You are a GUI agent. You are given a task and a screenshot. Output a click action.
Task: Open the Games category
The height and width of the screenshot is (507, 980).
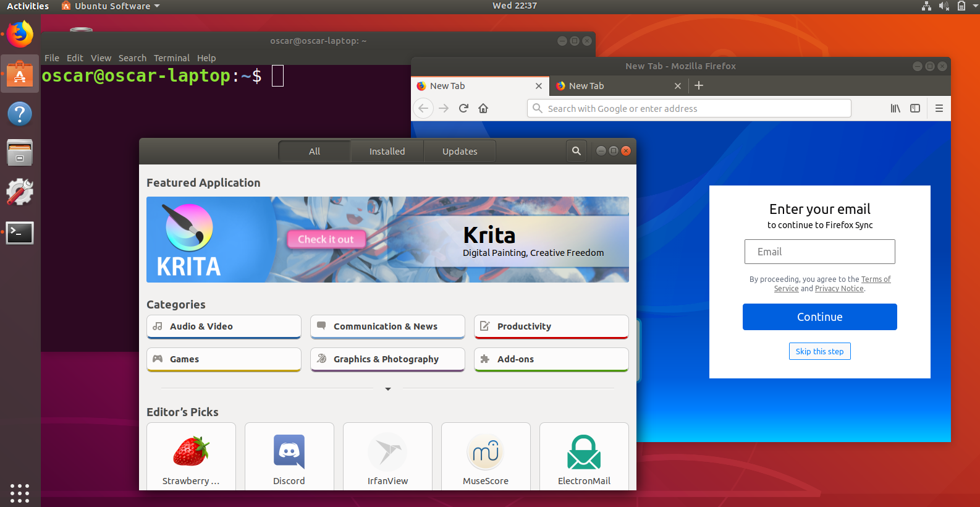tap(224, 359)
